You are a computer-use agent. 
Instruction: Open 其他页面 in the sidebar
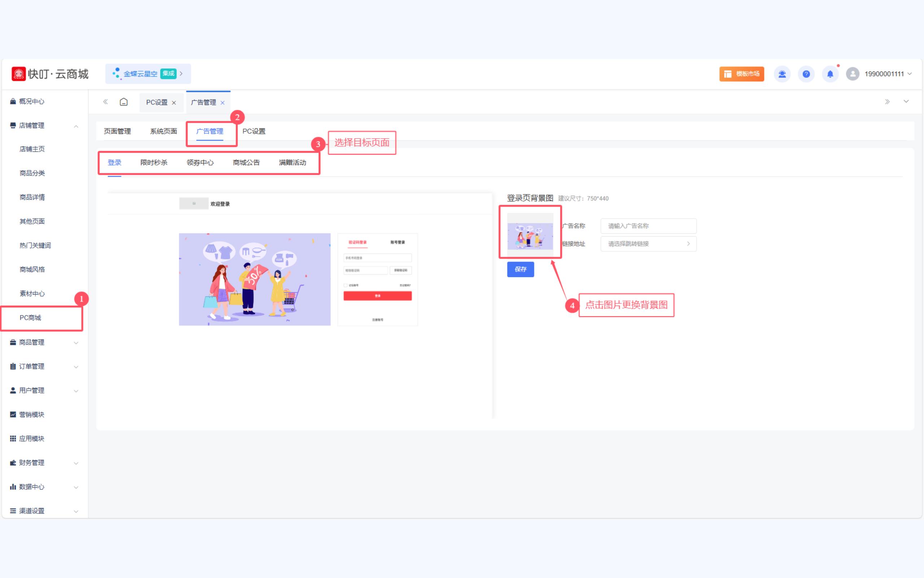(32, 221)
